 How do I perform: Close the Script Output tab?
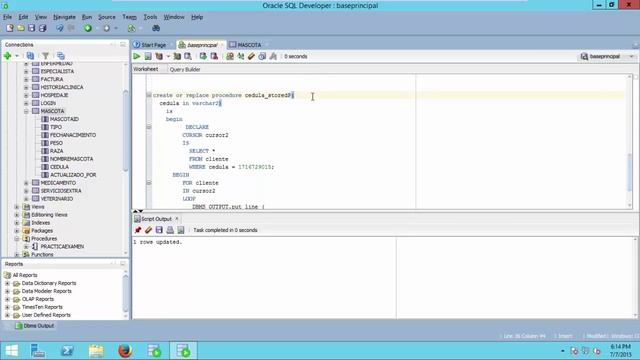pyautogui.click(x=177, y=219)
